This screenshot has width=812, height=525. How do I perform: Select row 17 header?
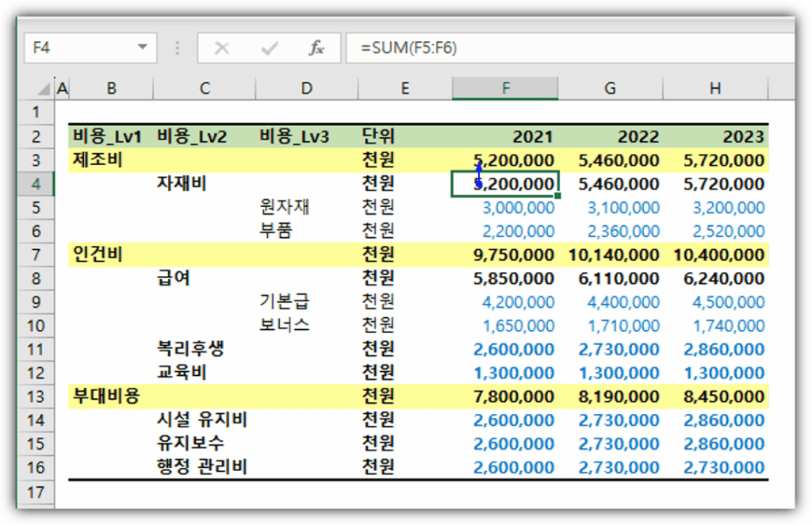coord(36,492)
